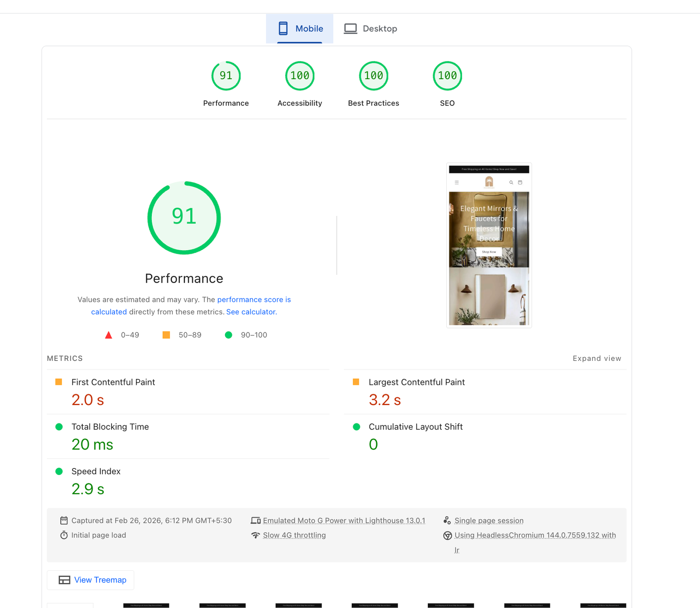Expand the First Contentful Paint metric
Image resolution: width=700 pixels, height=608 pixels.
[x=113, y=382]
